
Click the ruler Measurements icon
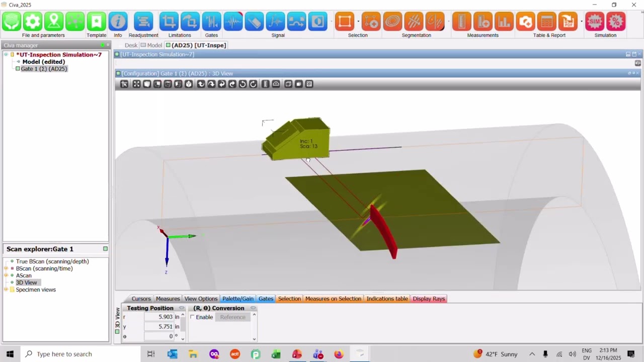[461, 22]
